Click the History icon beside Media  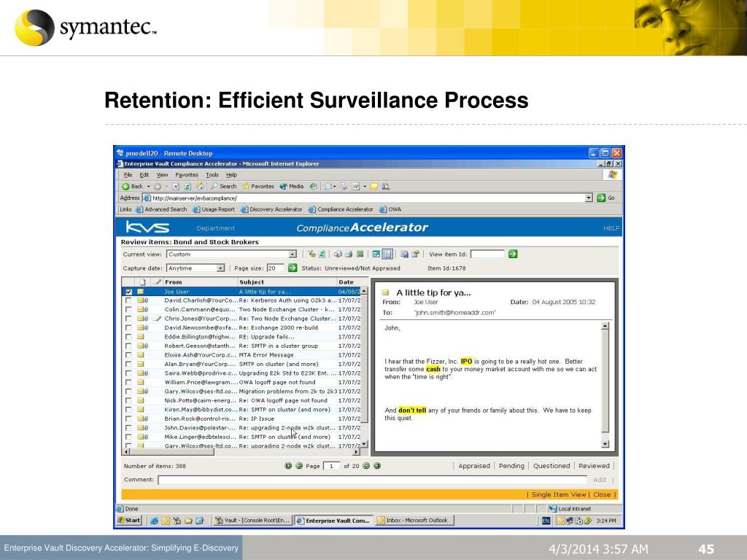click(313, 187)
